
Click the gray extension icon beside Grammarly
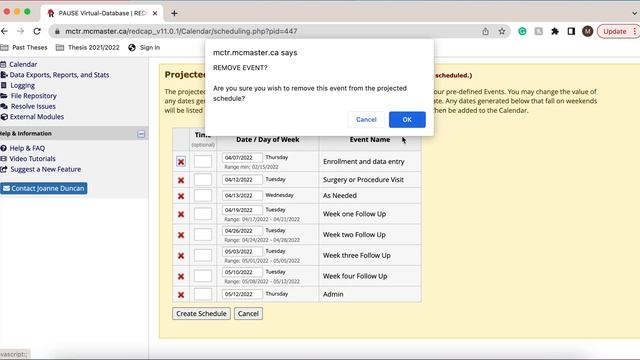click(x=538, y=31)
